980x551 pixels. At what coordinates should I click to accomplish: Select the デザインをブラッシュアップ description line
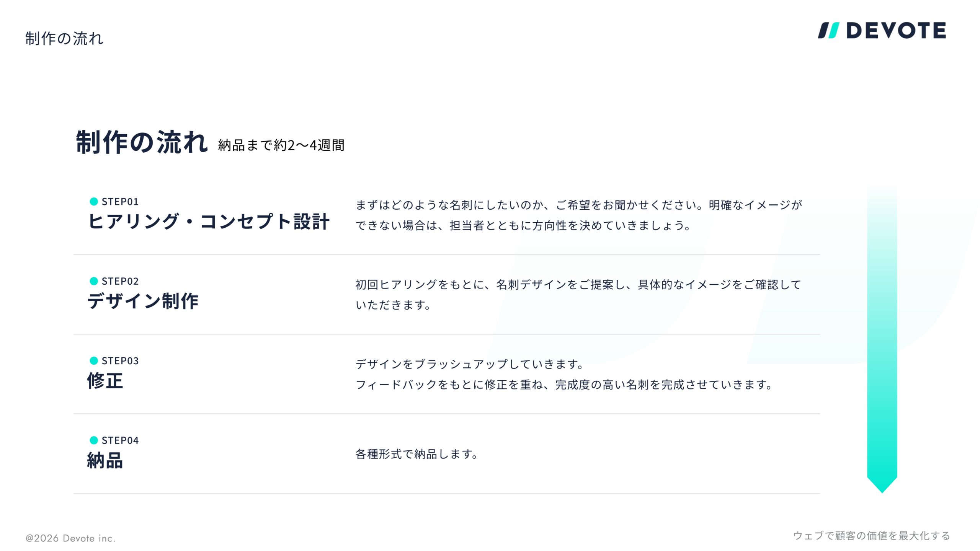point(469,364)
